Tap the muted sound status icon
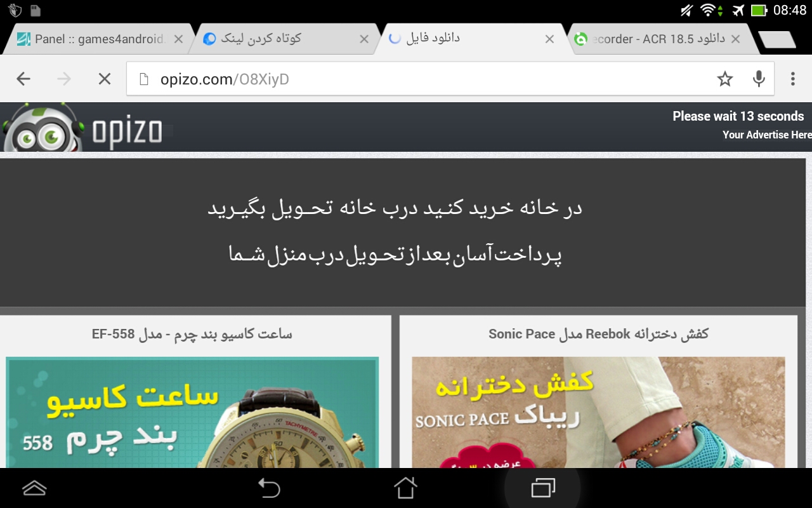Screen dimensions: 812x508 pos(686,10)
